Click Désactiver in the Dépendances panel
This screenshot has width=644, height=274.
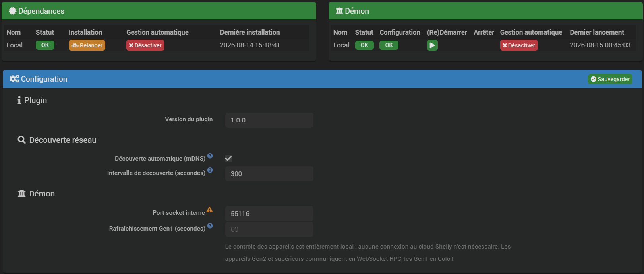coord(145,45)
